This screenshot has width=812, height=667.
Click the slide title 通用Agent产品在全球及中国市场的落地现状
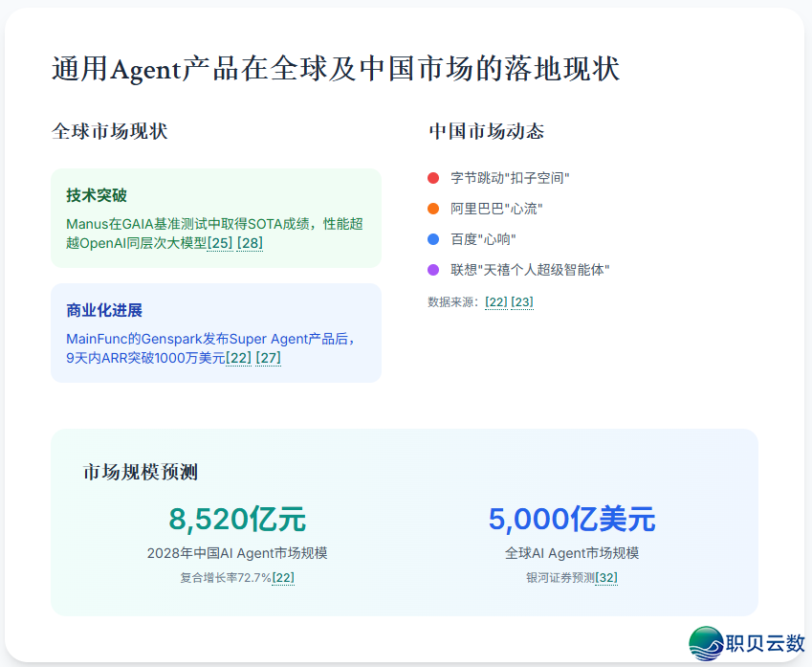(x=336, y=69)
